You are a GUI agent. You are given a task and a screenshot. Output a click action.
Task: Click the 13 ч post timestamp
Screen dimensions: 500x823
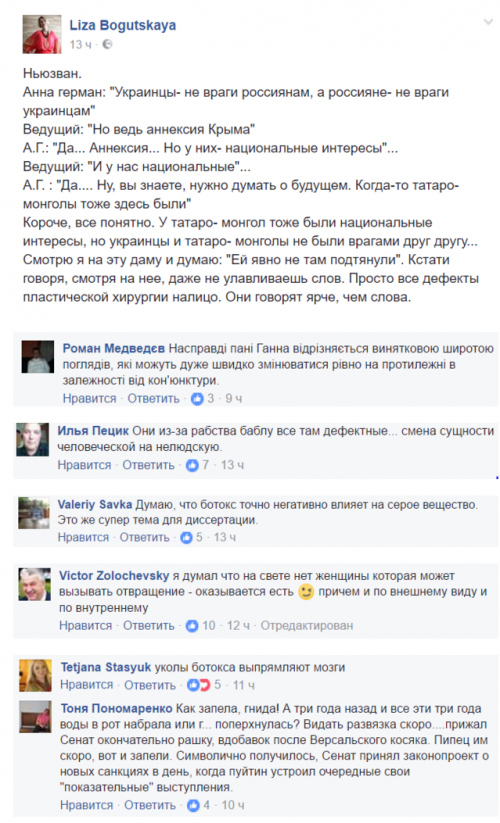pyautogui.click(x=80, y=45)
